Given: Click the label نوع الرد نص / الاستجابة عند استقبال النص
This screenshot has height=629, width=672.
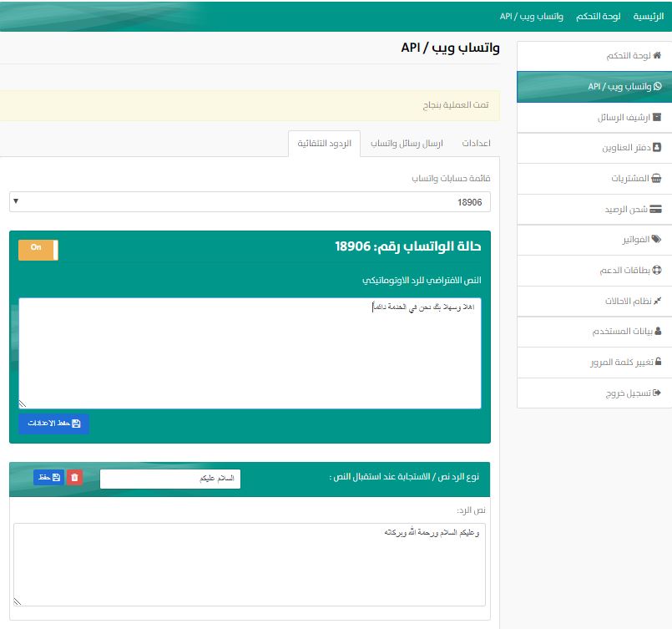Looking at the screenshot, I should [x=404, y=477].
